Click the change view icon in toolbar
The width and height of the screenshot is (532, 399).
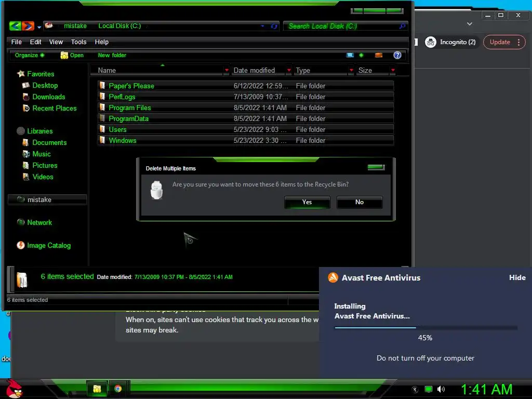[x=350, y=55]
